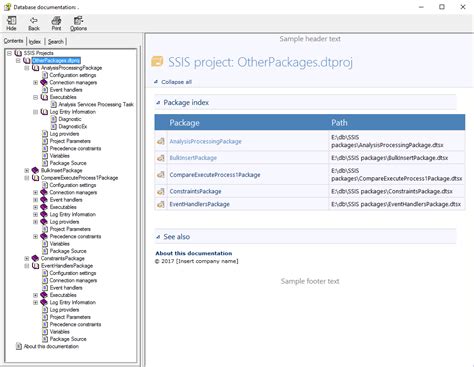Click the Back arrow toolbar icon
Screen dimensions: 474x367
[x=34, y=21]
